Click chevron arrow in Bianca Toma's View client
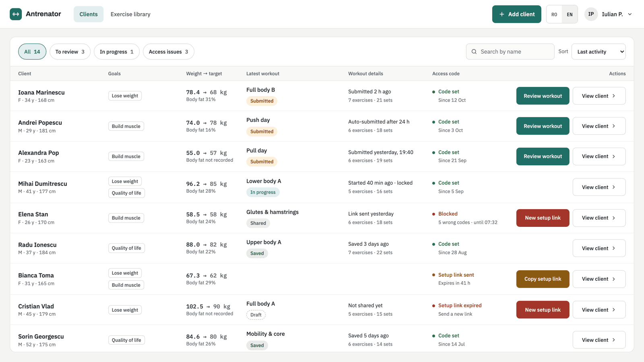The height and width of the screenshot is (362, 644). (x=614, y=279)
